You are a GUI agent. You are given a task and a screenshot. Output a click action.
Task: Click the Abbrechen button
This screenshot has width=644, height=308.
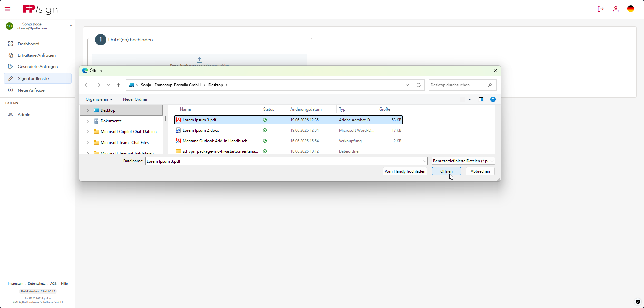480,171
